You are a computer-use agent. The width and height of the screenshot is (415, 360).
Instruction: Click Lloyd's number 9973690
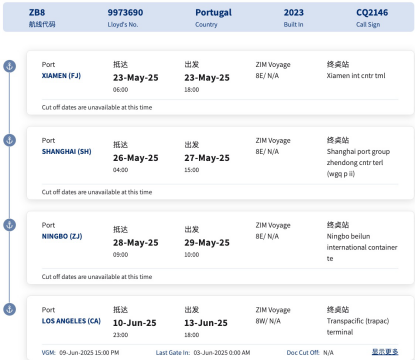point(125,13)
